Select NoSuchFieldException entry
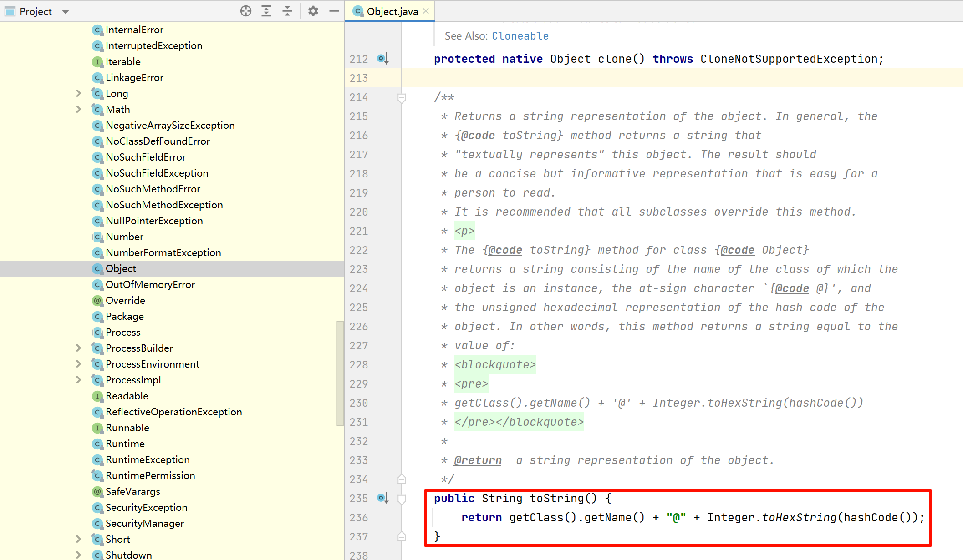This screenshot has height=560, width=963. pos(157,173)
